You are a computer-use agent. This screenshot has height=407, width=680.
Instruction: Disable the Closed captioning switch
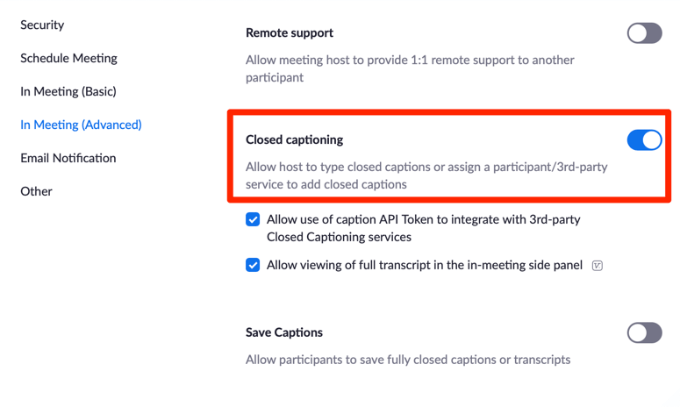(x=644, y=140)
